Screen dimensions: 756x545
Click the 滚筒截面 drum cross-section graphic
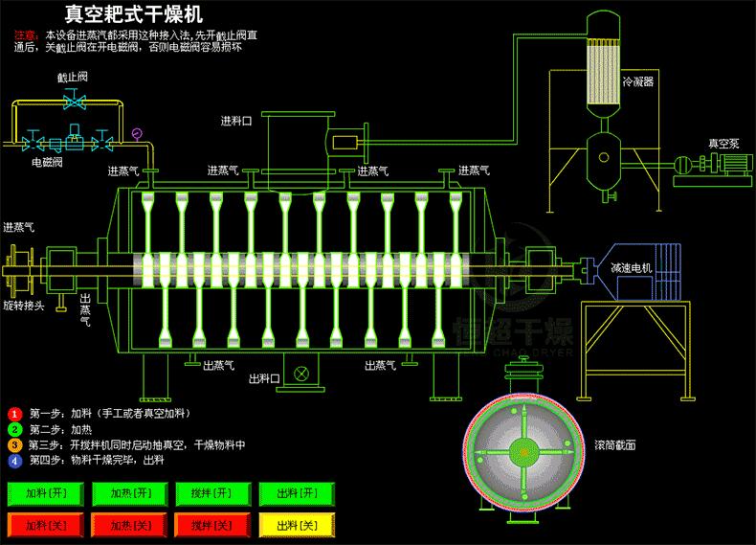(524, 452)
